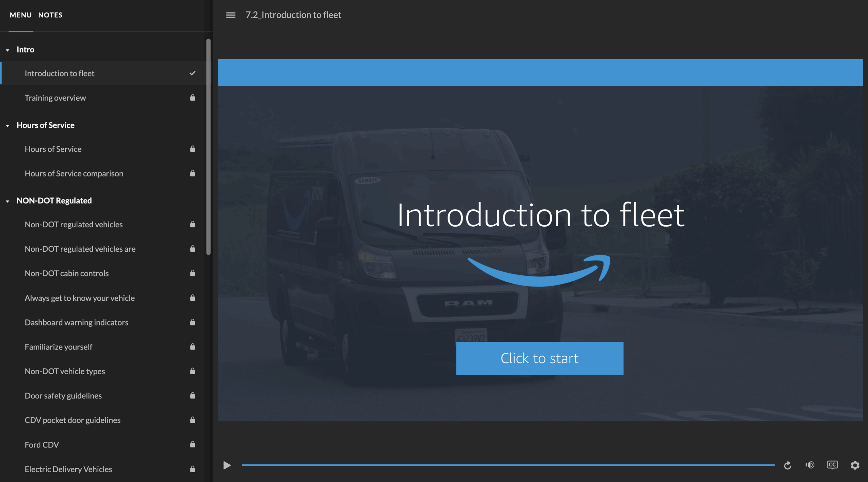
Task: Click the Introduction to fleet slide heading
Action: [x=541, y=215]
